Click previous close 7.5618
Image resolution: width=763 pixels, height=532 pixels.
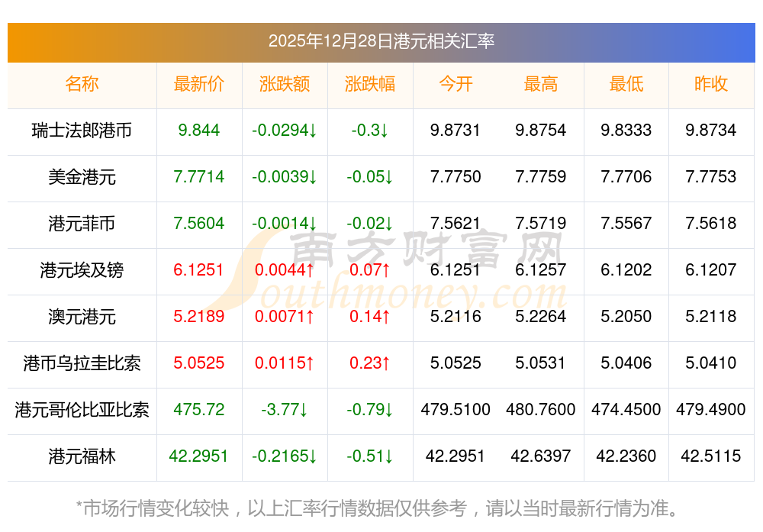click(x=711, y=224)
